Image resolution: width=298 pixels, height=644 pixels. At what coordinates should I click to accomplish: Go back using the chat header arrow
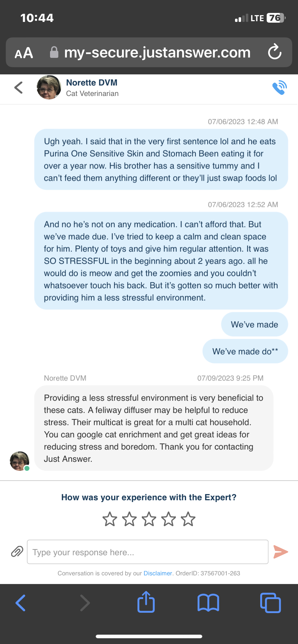click(x=19, y=88)
